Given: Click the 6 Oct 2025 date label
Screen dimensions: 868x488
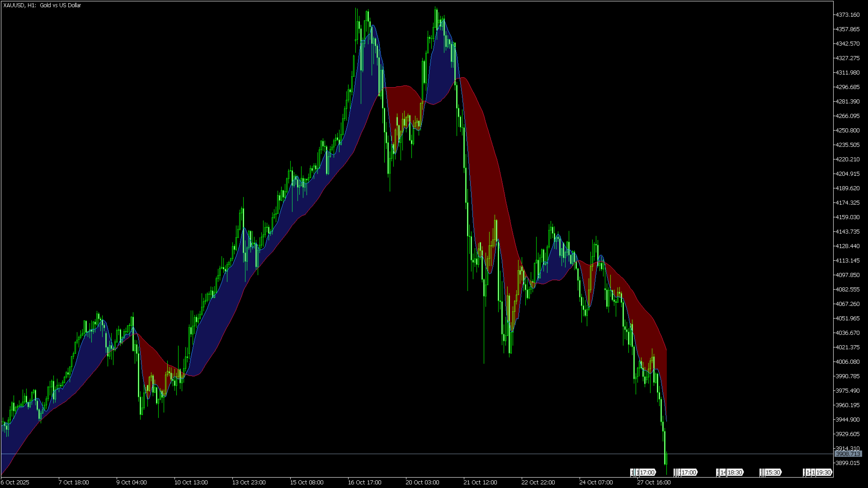Looking at the screenshot, I should [x=16, y=482].
